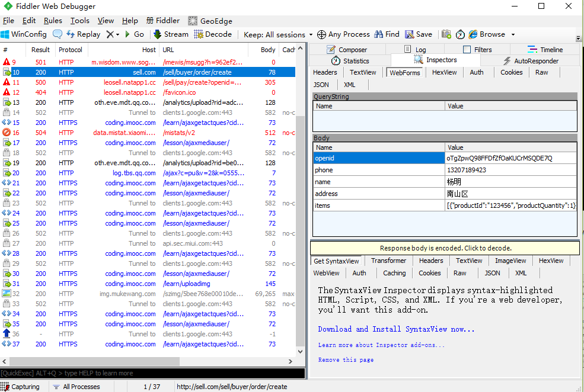Click Download and Install SyntaxView link
The height and width of the screenshot is (392, 584).
point(396,329)
